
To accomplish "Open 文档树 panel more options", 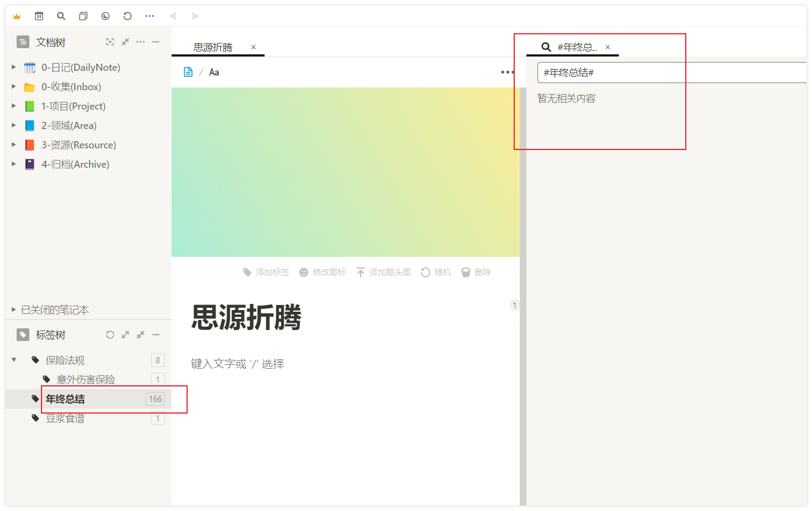I will click(x=141, y=42).
